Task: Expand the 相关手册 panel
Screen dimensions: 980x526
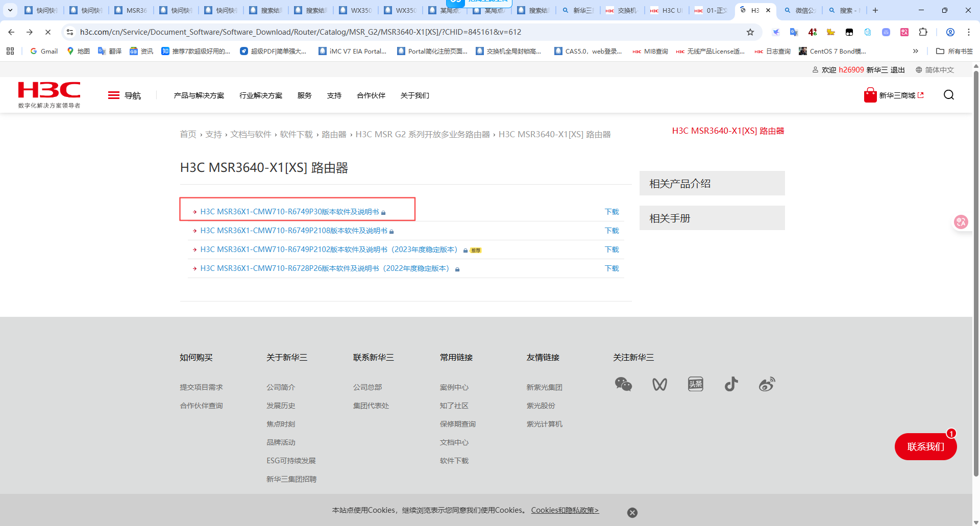Action: [712, 218]
